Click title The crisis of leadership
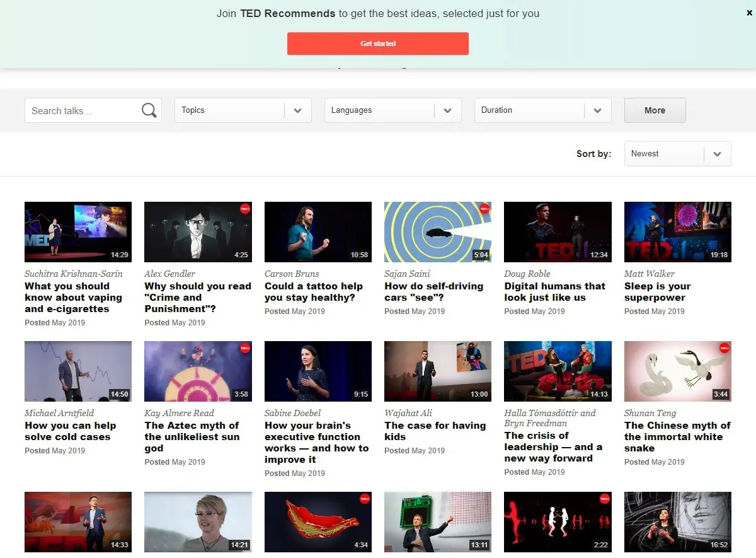 coord(553,447)
